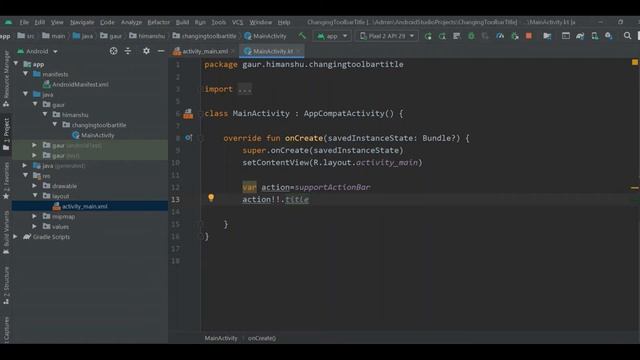
Task: Select MainActivity in the project tree
Action: tap(93, 135)
